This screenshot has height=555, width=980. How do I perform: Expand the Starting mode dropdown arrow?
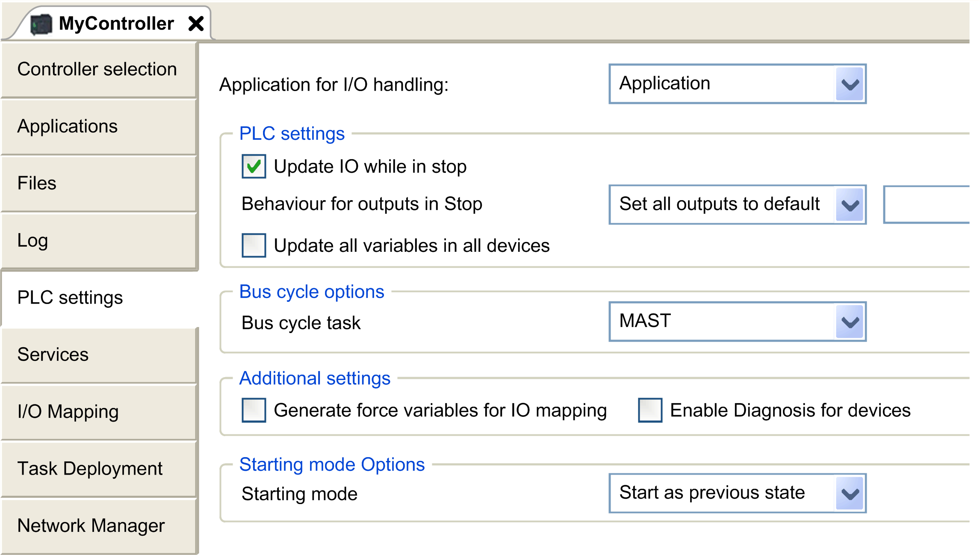(x=850, y=493)
